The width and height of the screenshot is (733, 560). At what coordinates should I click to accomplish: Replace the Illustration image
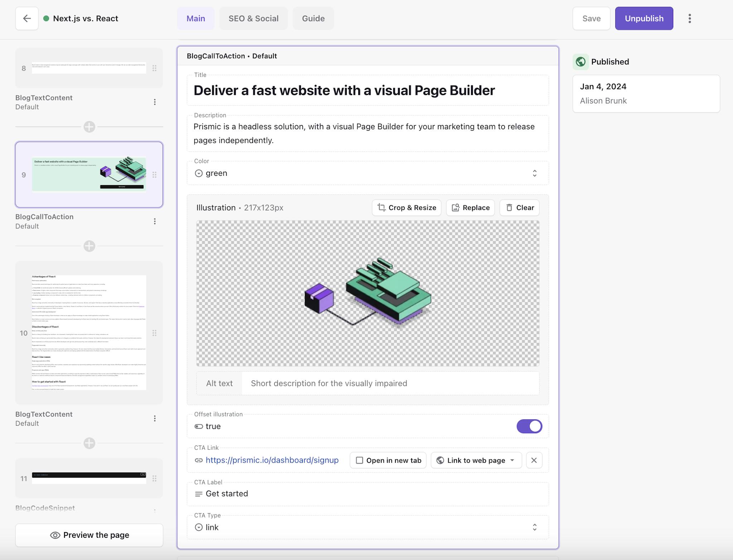coord(470,208)
